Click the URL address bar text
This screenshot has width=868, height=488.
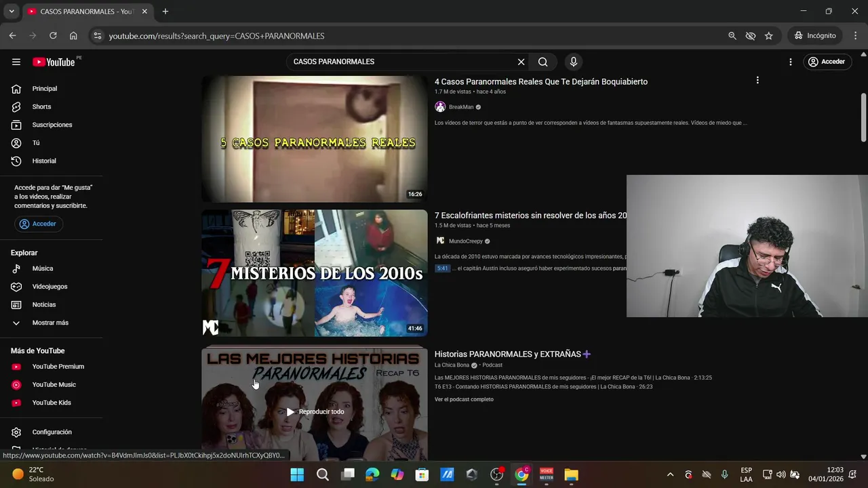[x=216, y=36]
